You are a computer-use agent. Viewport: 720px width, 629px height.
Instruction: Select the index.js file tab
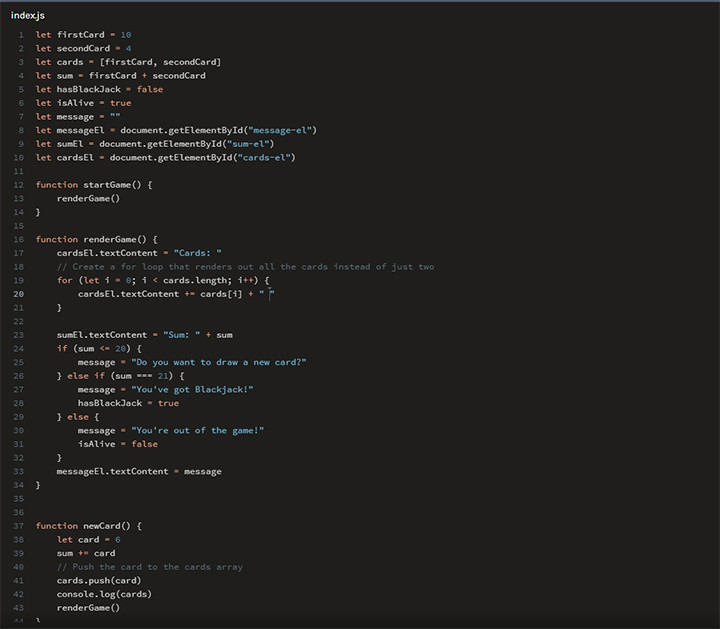[x=28, y=15]
